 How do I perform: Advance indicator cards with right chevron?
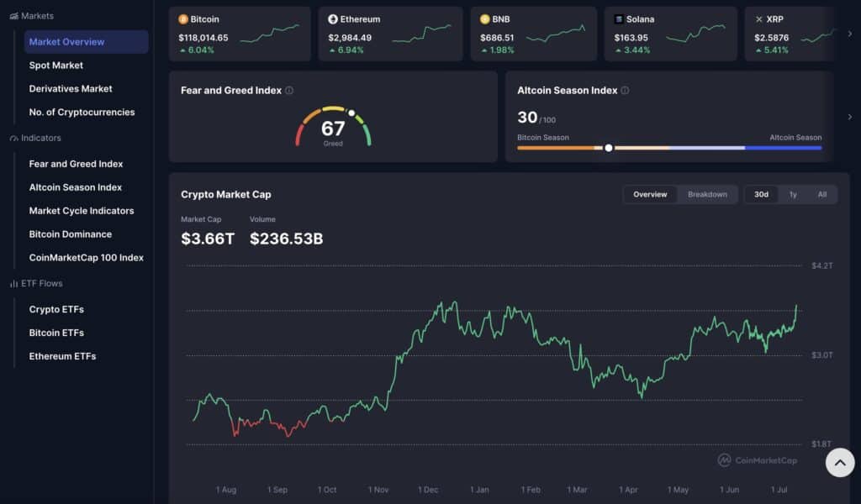[x=849, y=117]
